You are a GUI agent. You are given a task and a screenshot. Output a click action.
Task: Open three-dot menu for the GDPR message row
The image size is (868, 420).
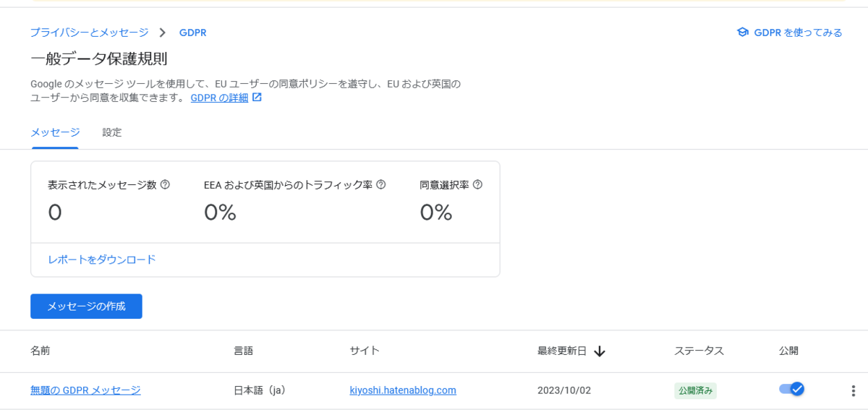click(854, 390)
